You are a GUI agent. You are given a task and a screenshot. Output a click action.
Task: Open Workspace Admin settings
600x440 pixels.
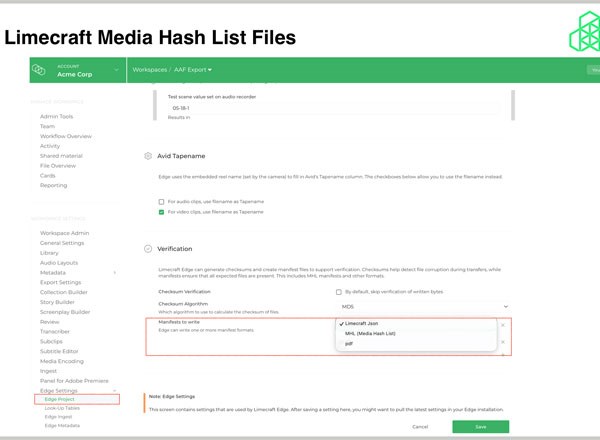64,233
